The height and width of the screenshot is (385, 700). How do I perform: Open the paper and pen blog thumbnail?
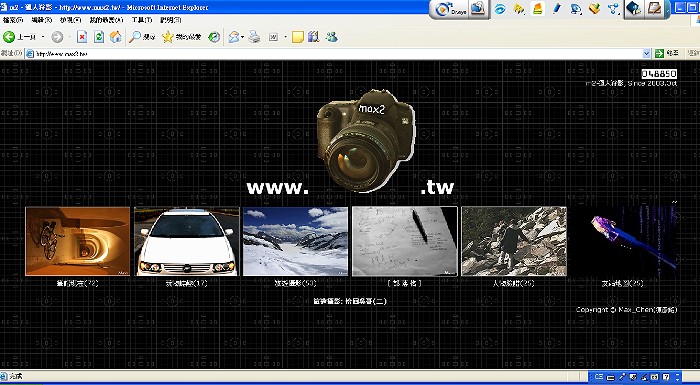pyautogui.click(x=405, y=241)
